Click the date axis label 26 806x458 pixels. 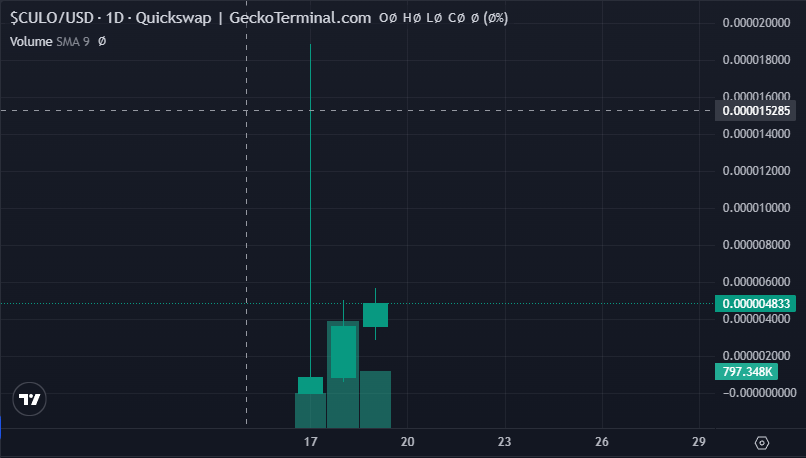[602, 442]
